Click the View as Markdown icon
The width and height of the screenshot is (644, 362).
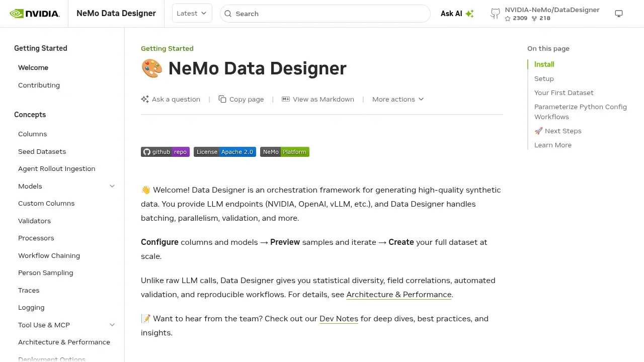[286, 99]
